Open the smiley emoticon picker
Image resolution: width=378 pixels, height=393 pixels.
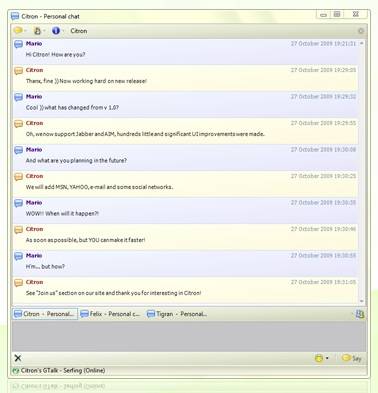click(319, 358)
